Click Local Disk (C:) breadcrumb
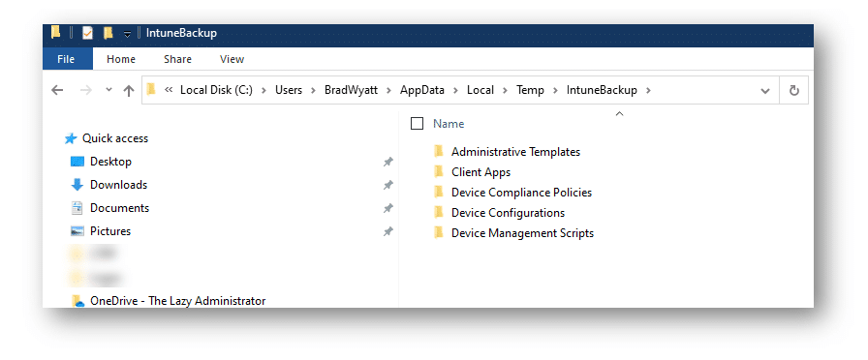 click(x=216, y=90)
